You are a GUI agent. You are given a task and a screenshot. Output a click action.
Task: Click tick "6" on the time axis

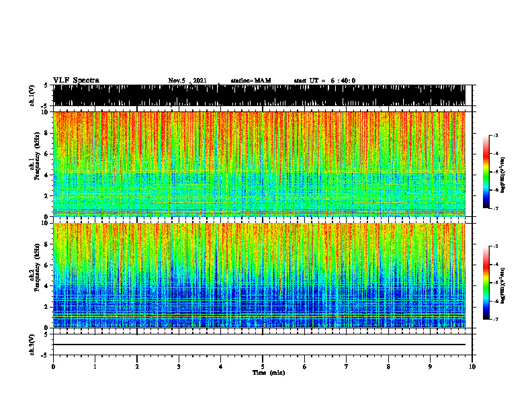(x=305, y=367)
